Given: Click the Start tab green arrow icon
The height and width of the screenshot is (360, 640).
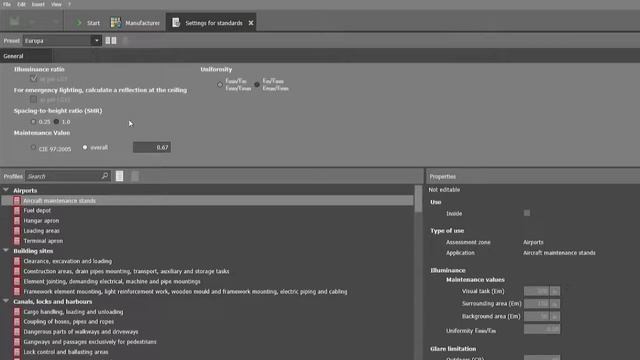Looking at the screenshot, I should pos(78,23).
